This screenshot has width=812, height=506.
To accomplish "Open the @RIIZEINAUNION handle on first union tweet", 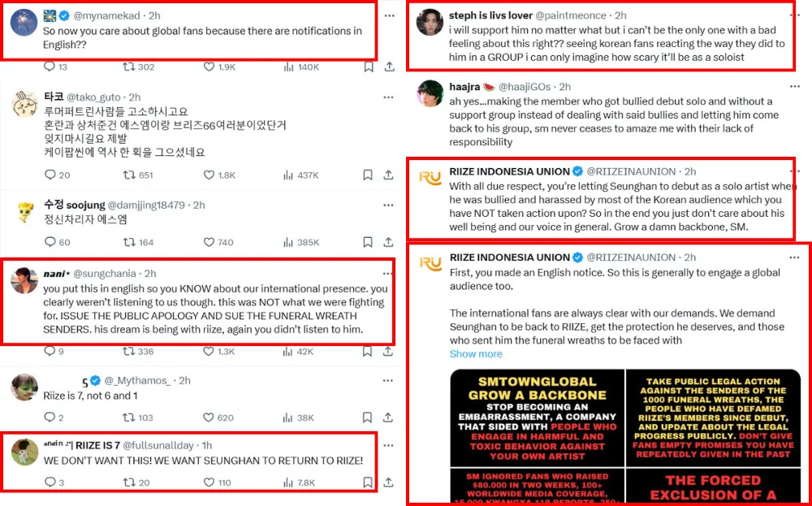I will pos(631,171).
